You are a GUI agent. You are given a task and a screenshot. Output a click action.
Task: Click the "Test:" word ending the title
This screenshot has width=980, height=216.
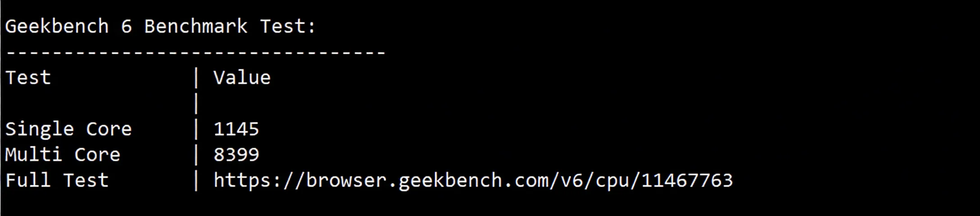click(x=288, y=27)
